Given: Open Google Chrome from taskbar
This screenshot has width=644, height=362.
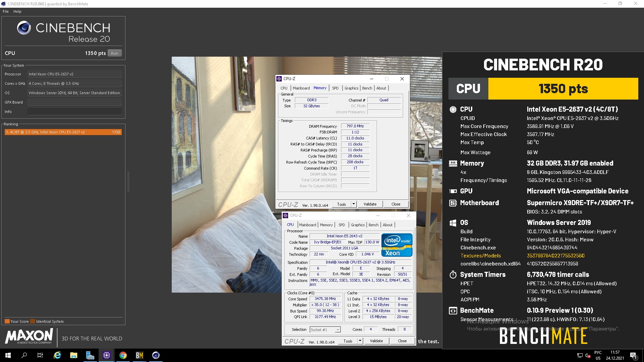Looking at the screenshot, I should coord(123,355).
